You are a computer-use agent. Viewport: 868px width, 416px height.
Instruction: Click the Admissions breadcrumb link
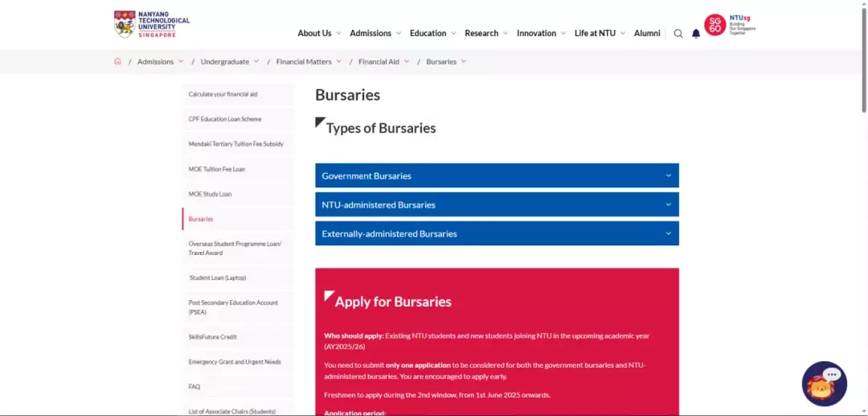(x=156, y=61)
